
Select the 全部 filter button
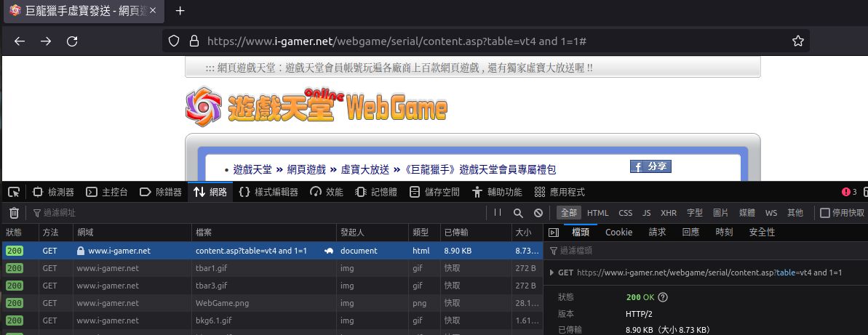click(568, 213)
